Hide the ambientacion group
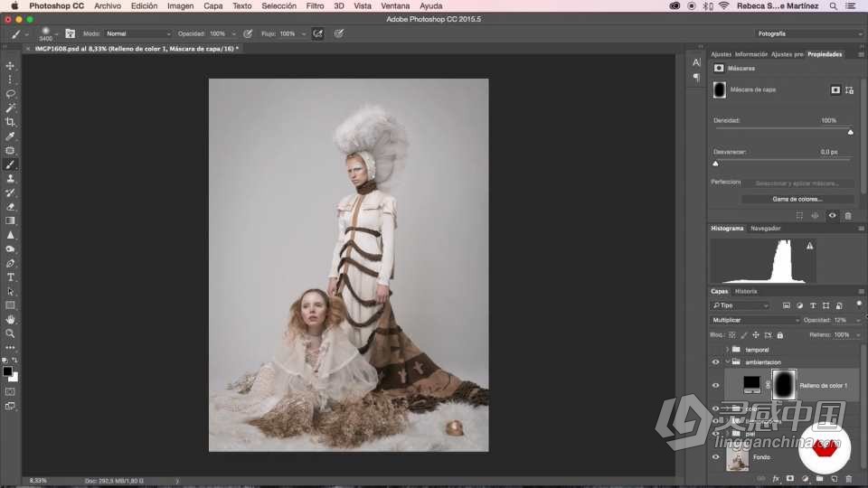Screen dimensions: 868x488 pyautogui.click(x=715, y=361)
